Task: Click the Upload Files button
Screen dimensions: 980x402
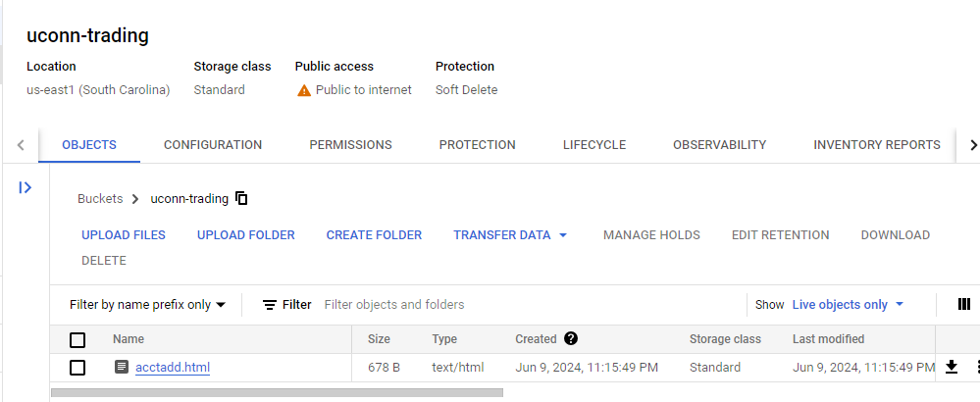Action: tap(124, 235)
